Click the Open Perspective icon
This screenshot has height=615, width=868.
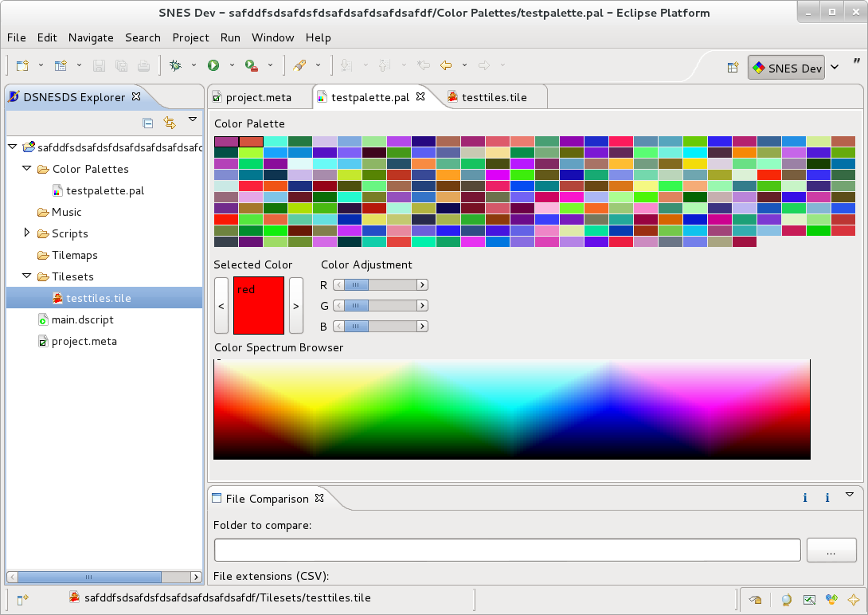click(x=733, y=68)
